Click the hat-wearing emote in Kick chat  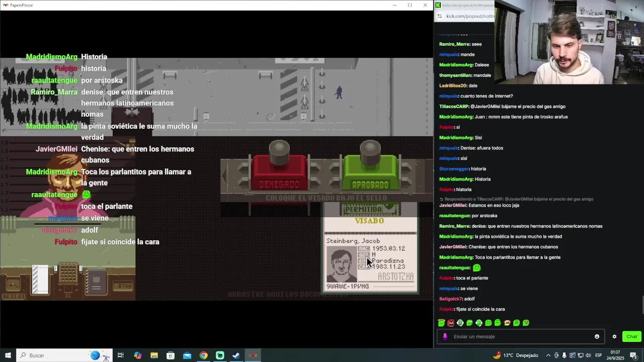pos(507,323)
